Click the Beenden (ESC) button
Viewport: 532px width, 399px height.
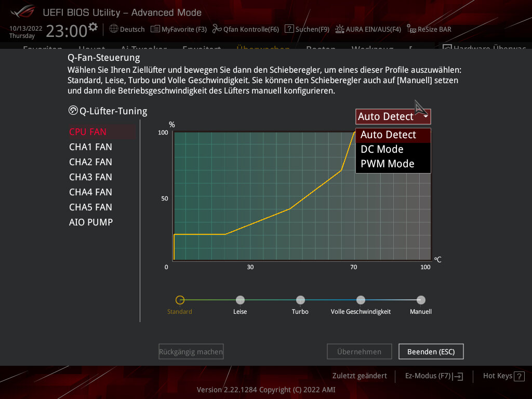[431, 352]
